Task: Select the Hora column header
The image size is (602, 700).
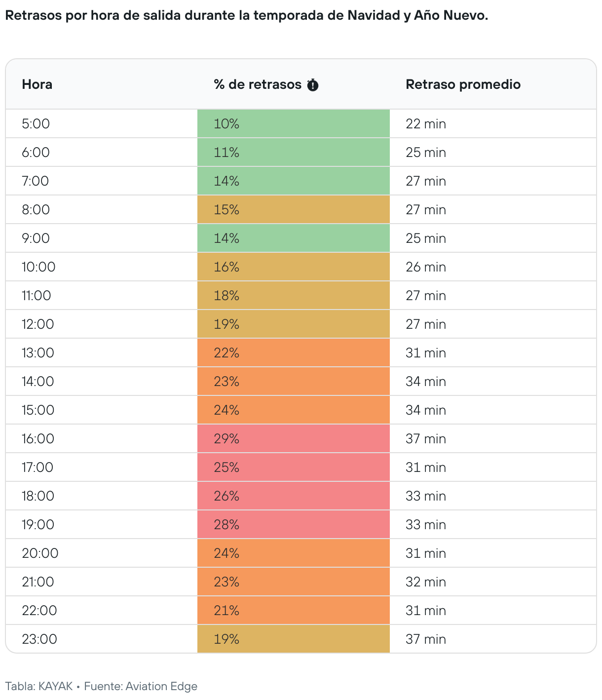Action: pos(37,84)
